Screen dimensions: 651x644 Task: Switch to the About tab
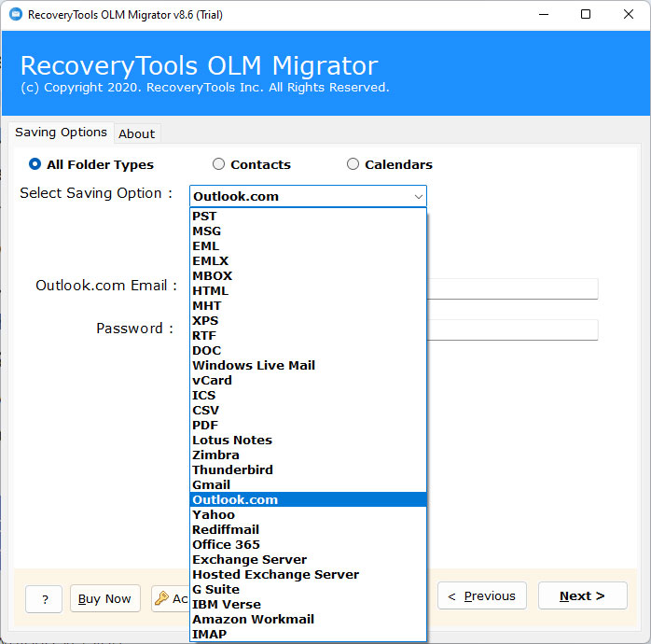point(136,133)
